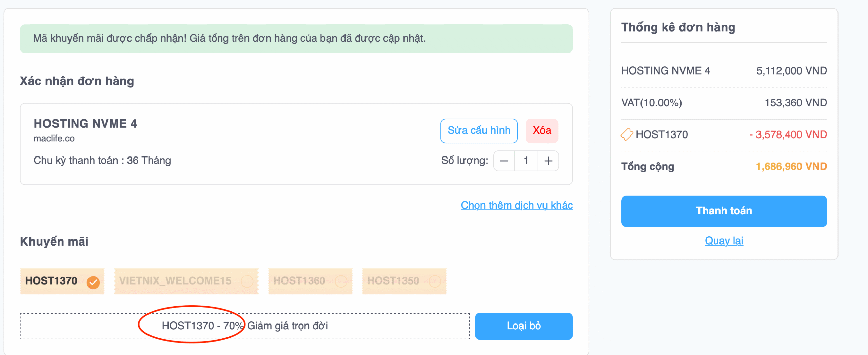
Task: Click the Loại bỏ button to remove coupon
Action: click(x=524, y=326)
